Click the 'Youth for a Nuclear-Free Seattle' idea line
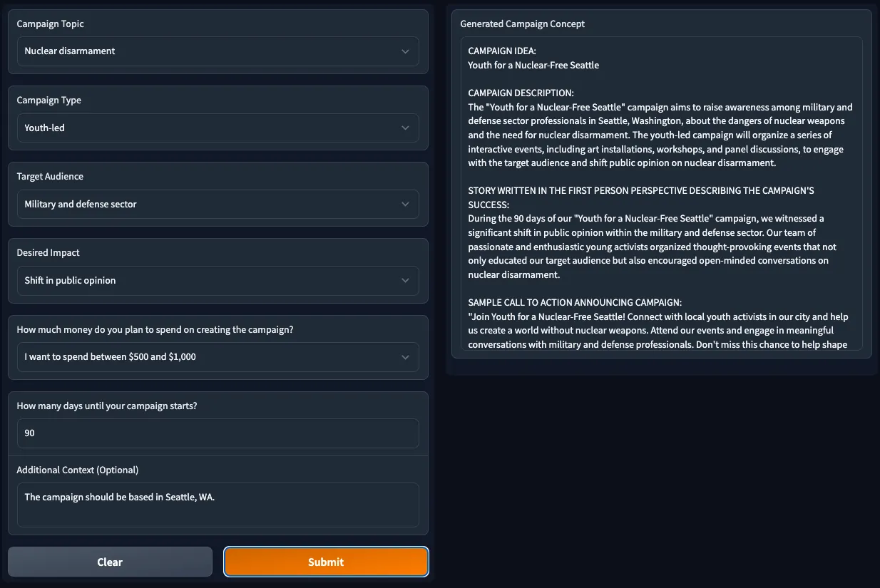 click(533, 65)
